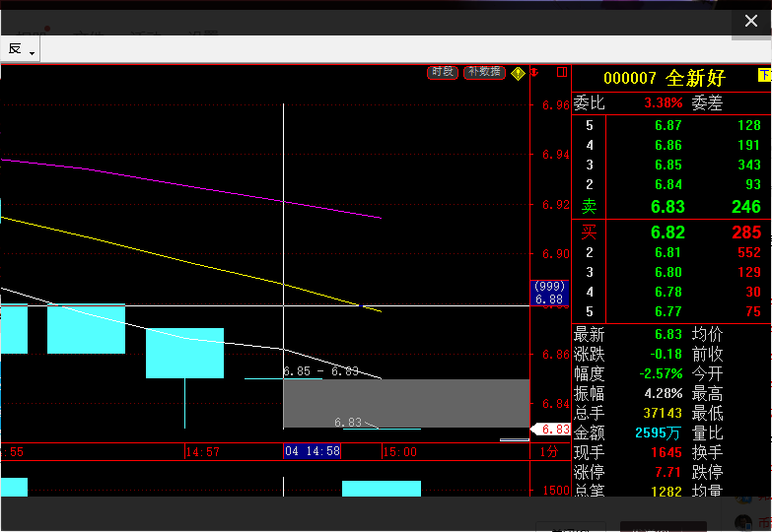Click the 15:00 time axis marker

[x=399, y=452]
